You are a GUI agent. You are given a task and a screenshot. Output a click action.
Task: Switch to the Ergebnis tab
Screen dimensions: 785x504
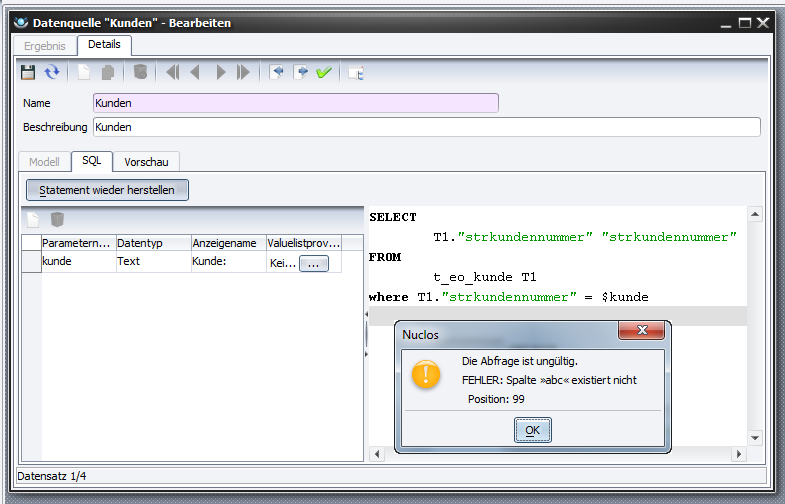45,46
